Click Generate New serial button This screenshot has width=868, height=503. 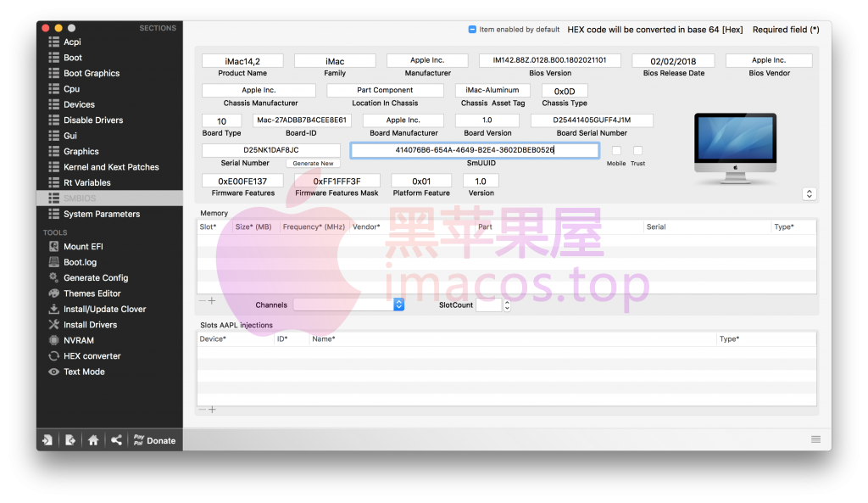pyautogui.click(x=313, y=164)
